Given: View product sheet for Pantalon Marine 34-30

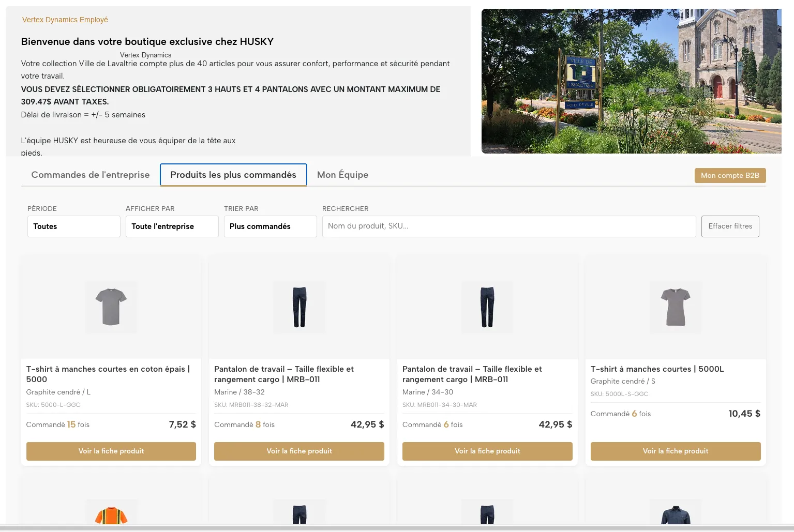Looking at the screenshot, I should tap(487, 451).
